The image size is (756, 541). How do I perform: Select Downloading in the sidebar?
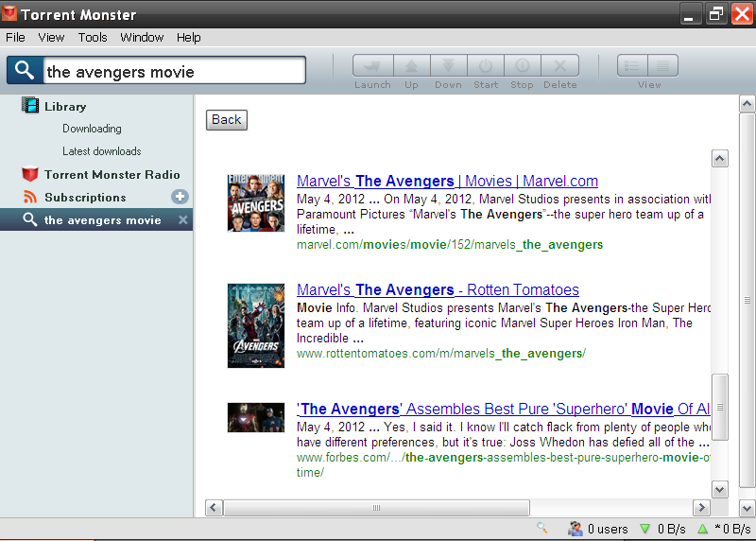(x=92, y=129)
